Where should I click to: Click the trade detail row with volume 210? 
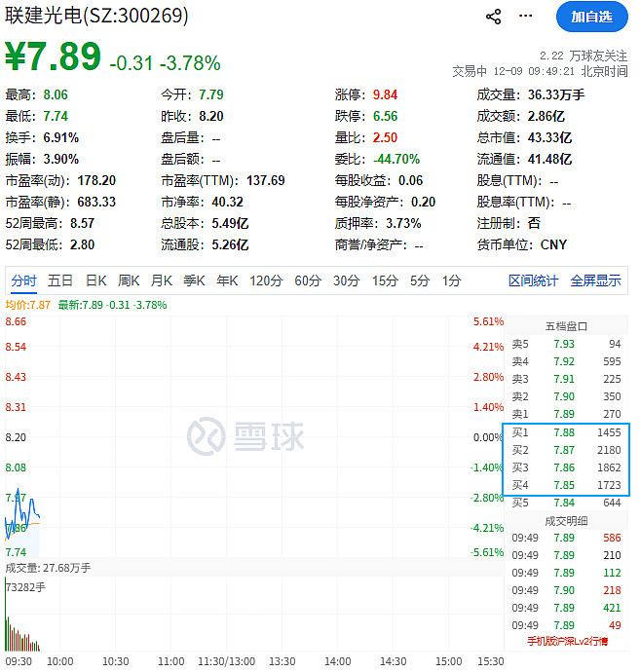coord(566,555)
